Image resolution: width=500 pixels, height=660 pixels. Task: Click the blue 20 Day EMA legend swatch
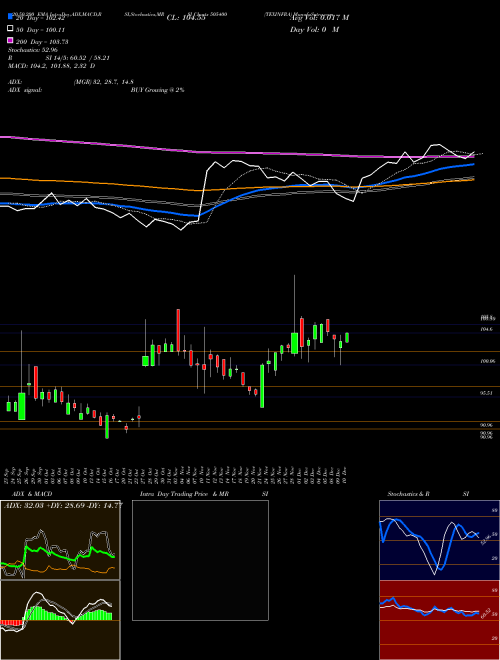(x=11, y=16)
